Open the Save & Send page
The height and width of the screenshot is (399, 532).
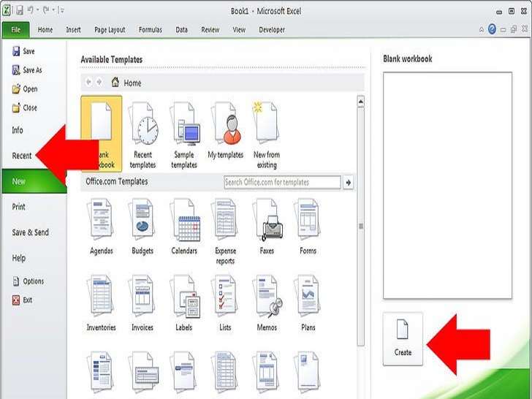(x=30, y=232)
